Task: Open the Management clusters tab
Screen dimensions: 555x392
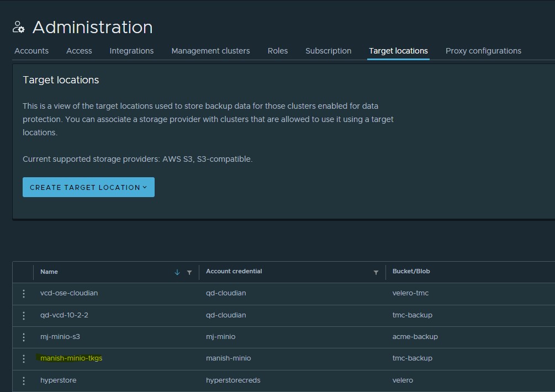Action: tap(210, 51)
